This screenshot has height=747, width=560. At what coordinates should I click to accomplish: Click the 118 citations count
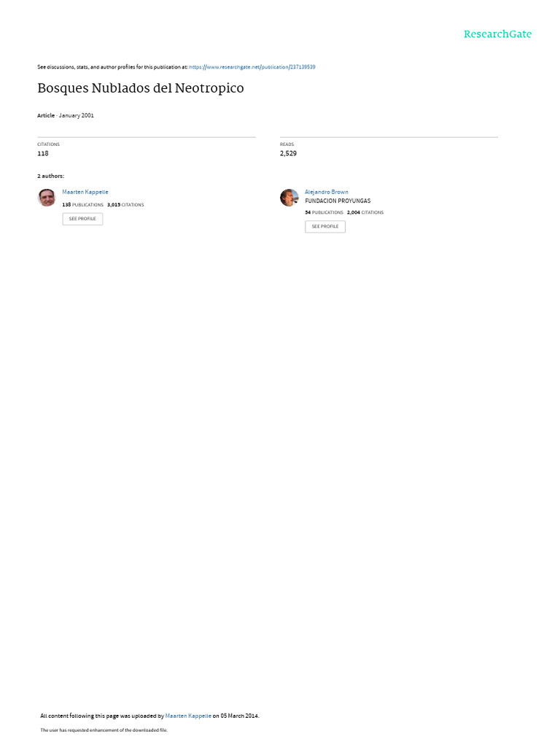click(x=43, y=153)
